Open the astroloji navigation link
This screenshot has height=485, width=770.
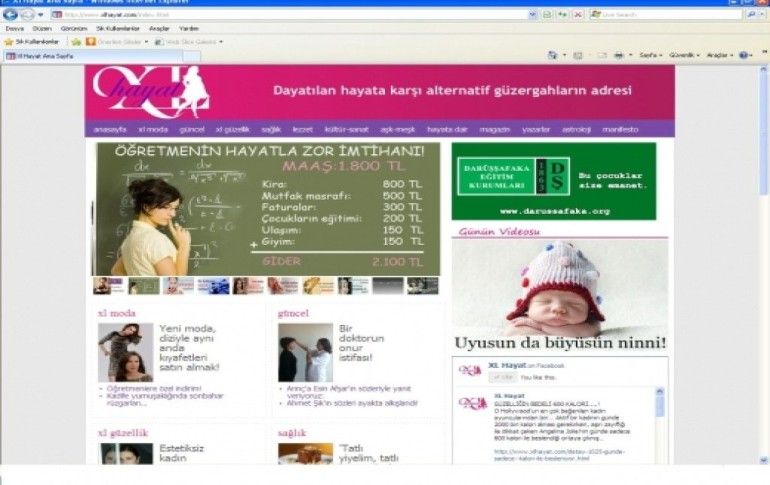tap(577, 129)
